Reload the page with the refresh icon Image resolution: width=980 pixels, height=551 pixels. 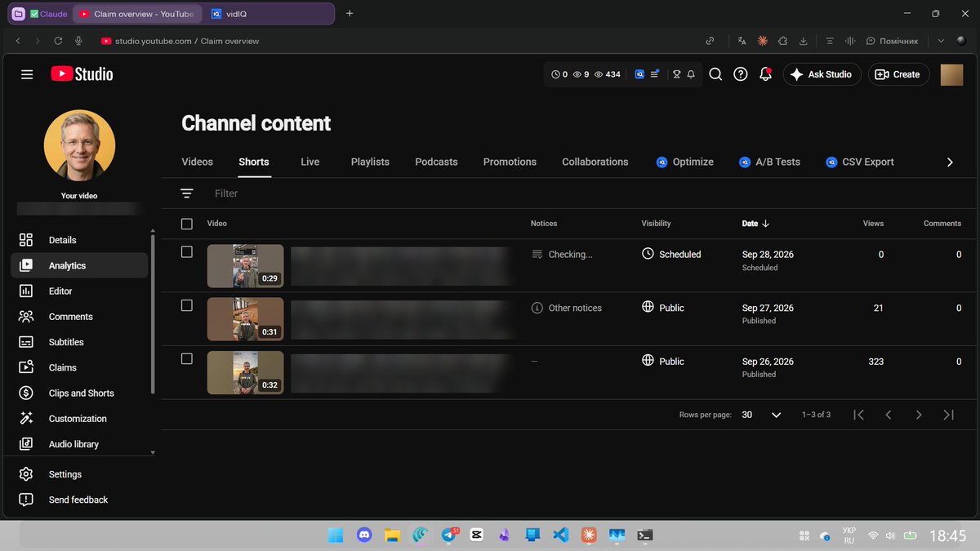point(58,41)
